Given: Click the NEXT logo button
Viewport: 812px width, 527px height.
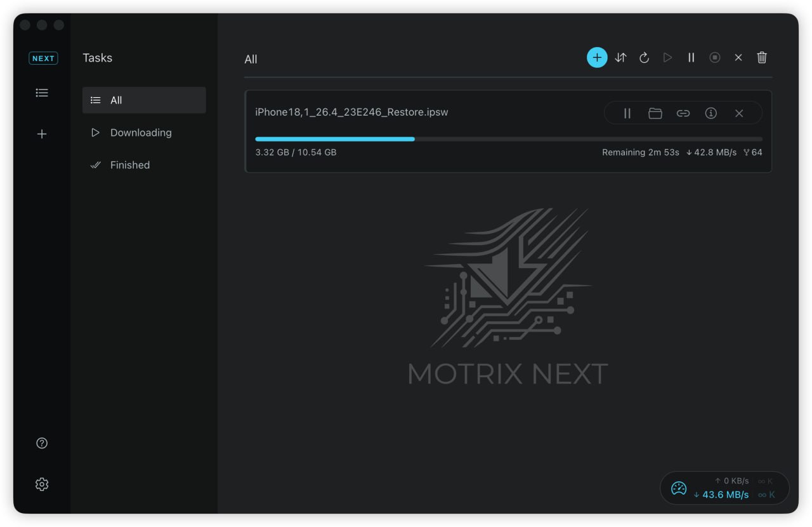Looking at the screenshot, I should pyautogui.click(x=43, y=58).
